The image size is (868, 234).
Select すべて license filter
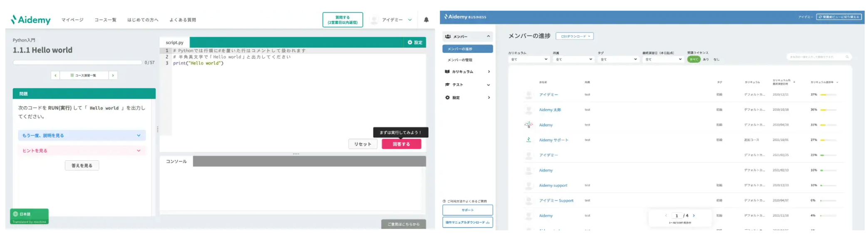click(694, 60)
